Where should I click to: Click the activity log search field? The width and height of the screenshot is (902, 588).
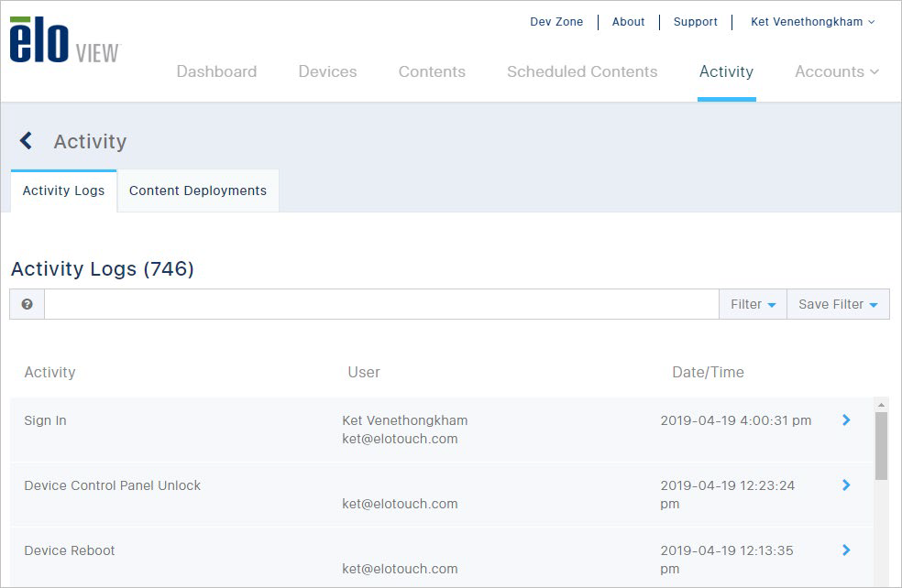click(381, 304)
